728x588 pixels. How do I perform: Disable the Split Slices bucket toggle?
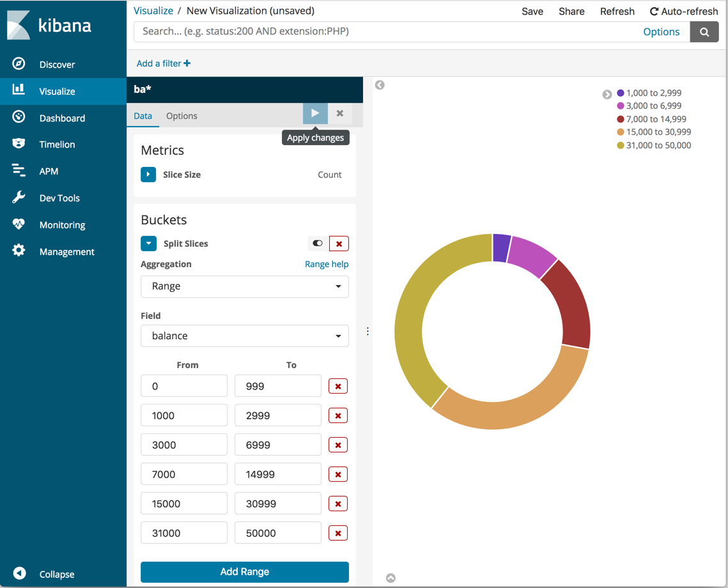316,244
